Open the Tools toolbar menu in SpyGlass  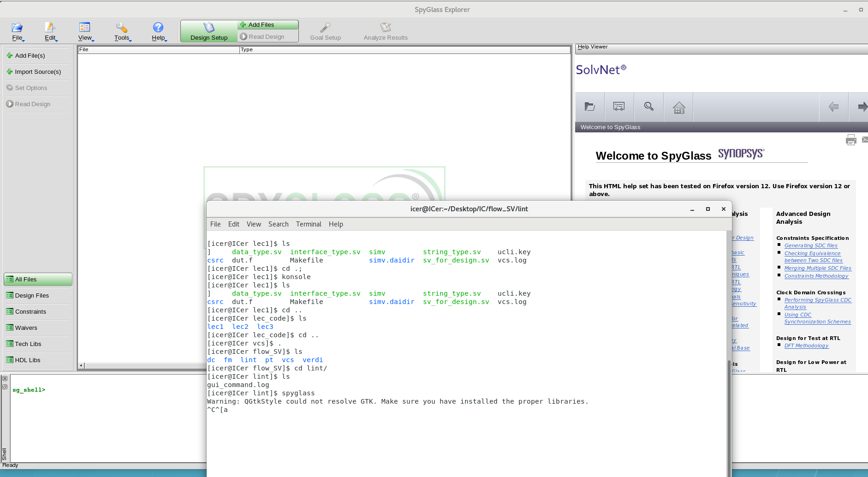coord(122,31)
